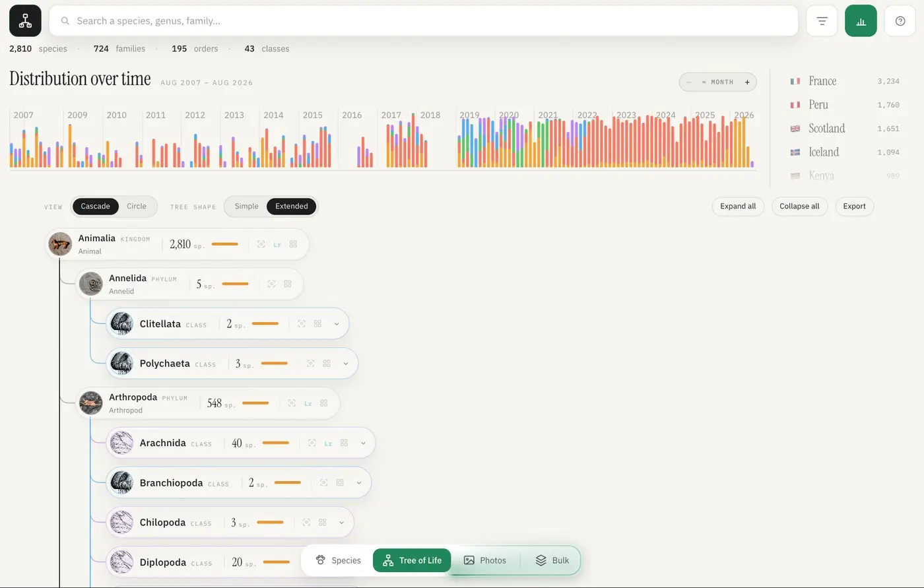Set tree shape to Extended
The width and height of the screenshot is (924, 588).
(292, 206)
